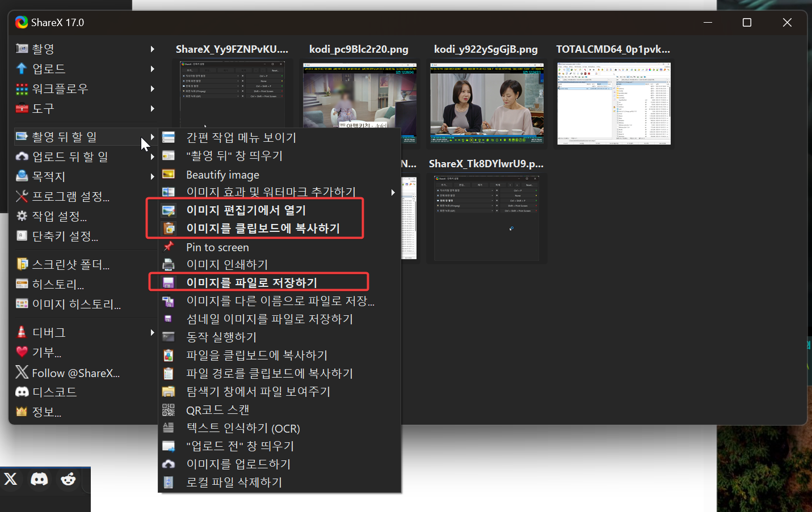
Task: Click the grid icon for 이미지 히스토리
Action: coord(22,304)
